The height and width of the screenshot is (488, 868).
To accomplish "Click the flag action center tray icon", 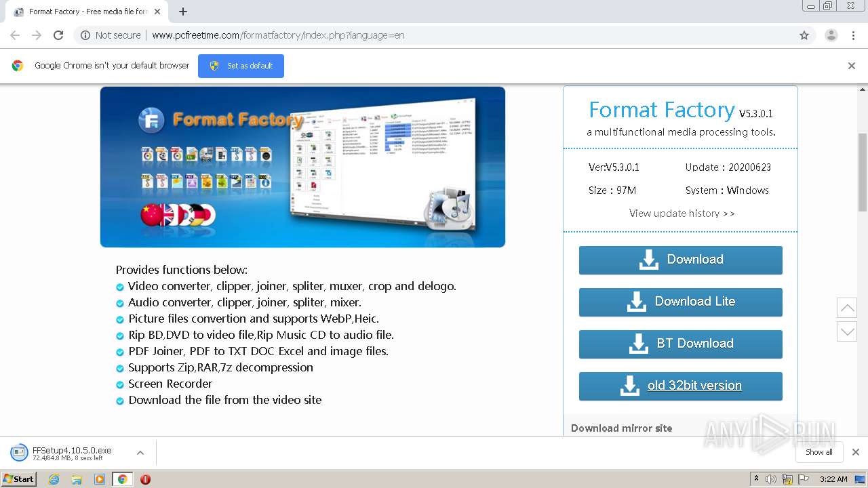I will pyautogui.click(x=802, y=479).
